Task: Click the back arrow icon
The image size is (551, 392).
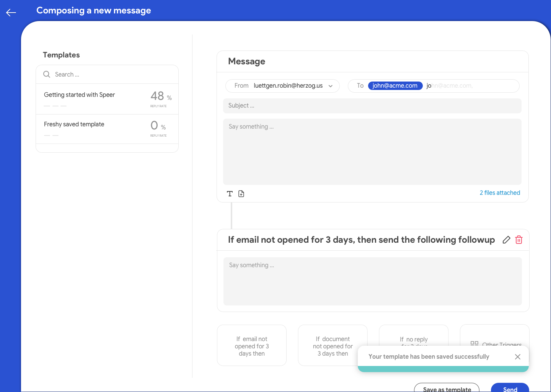Action: click(11, 13)
